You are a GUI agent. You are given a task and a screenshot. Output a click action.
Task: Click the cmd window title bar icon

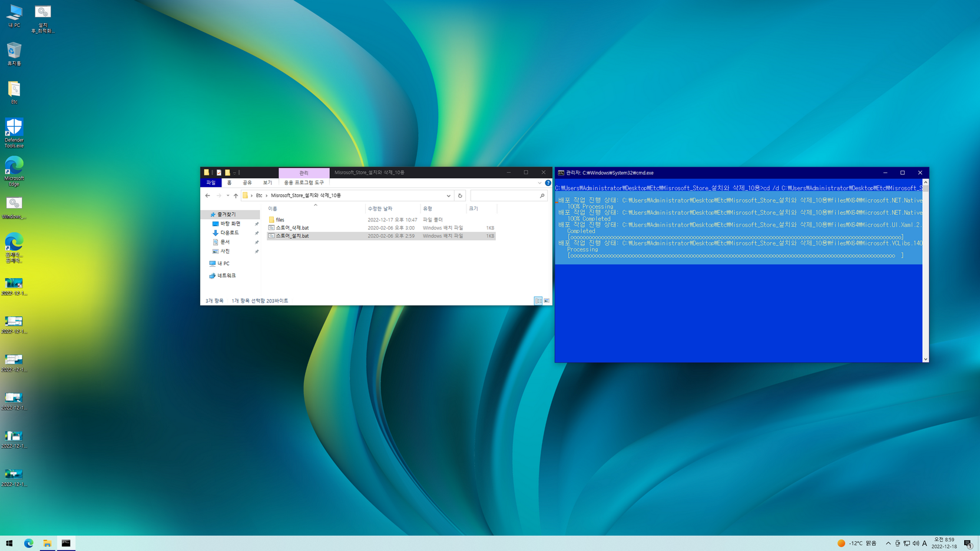(x=561, y=173)
